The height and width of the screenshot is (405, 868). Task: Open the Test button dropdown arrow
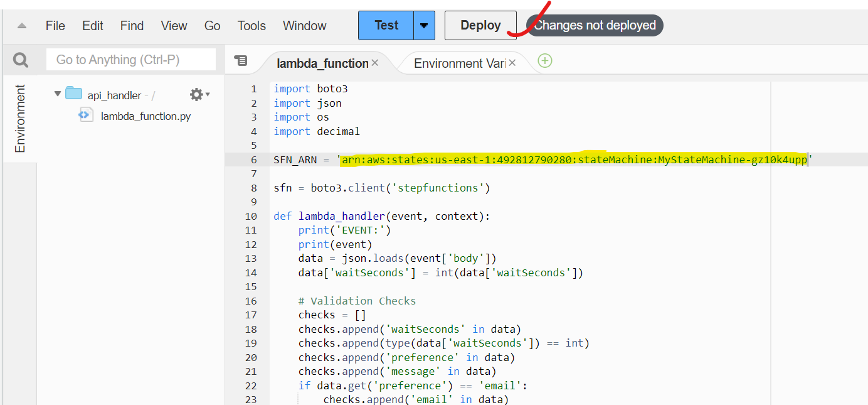(x=424, y=26)
